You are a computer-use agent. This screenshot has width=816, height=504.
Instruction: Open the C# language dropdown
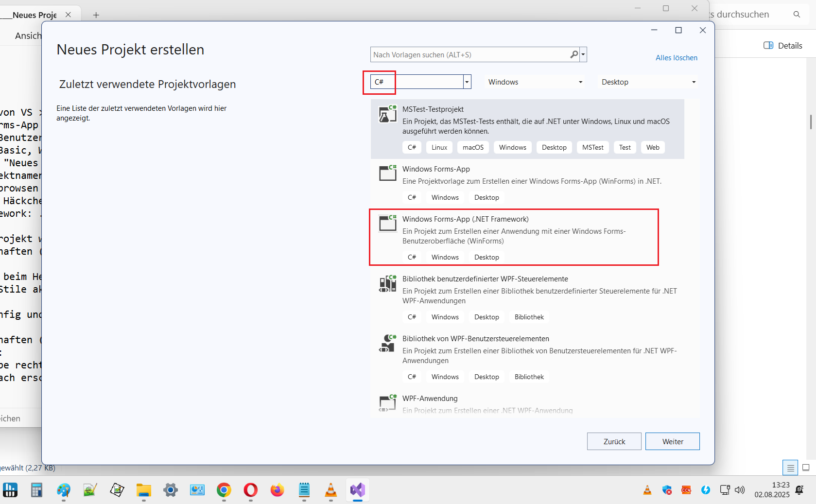click(466, 82)
